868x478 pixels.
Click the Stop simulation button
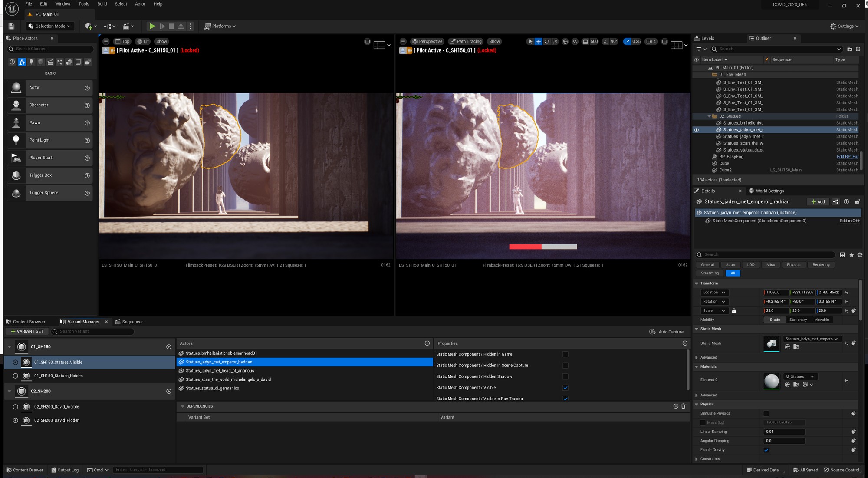click(171, 26)
